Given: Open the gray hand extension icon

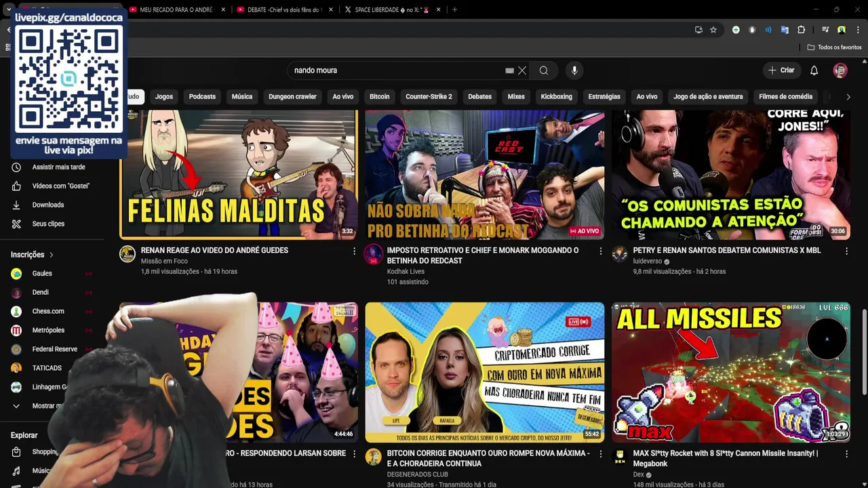Looking at the screenshot, I should click(752, 30).
